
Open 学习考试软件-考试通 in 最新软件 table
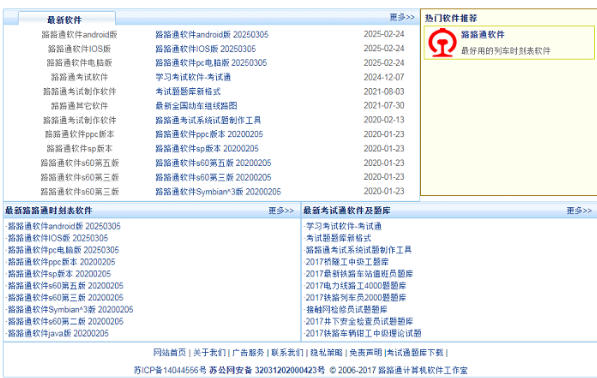[x=193, y=77]
